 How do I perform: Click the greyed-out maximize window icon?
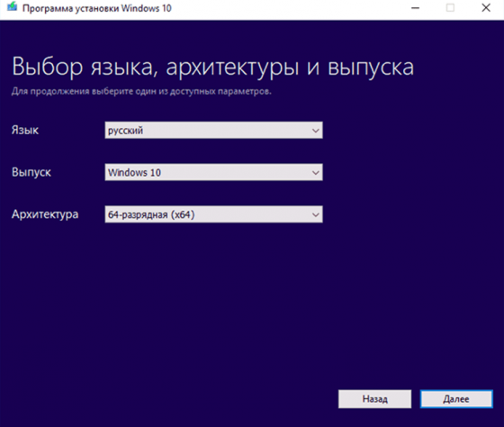click(x=450, y=8)
